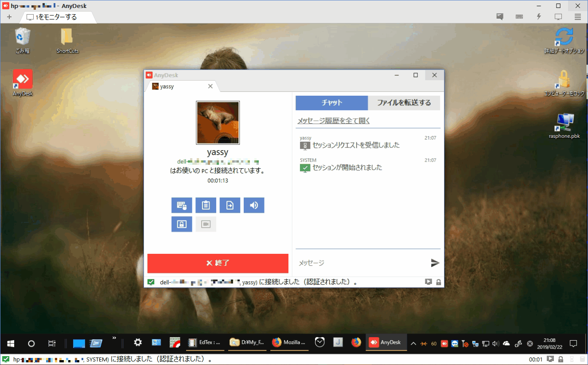This screenshot has width=588, height=365.
Task: Select the '1をモニターする' tab
Action: tap(56, 17)
